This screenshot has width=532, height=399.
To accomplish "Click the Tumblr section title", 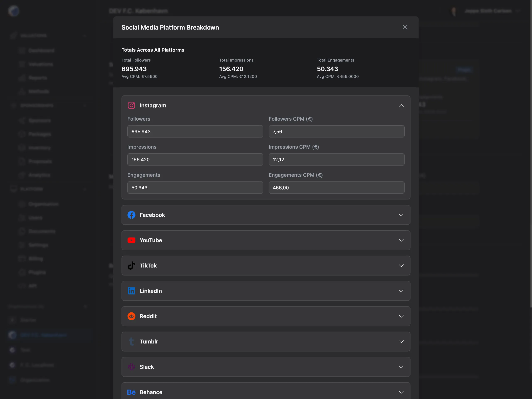I will tap(149, 341).
